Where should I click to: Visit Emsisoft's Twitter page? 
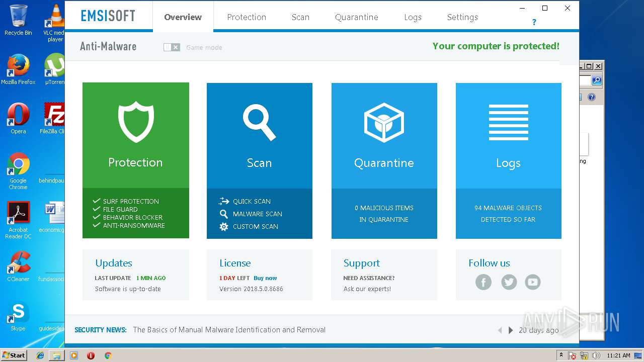tap(509, 282)
